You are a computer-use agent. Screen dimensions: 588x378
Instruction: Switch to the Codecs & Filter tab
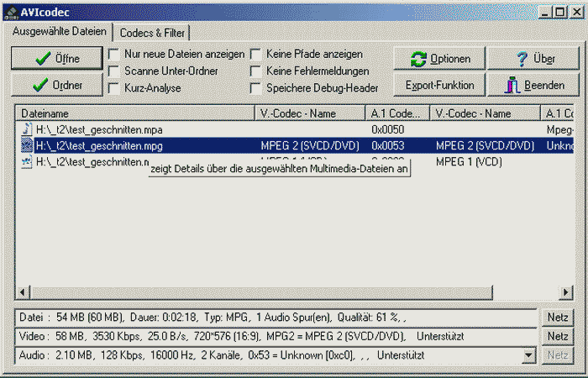point(150,32)
